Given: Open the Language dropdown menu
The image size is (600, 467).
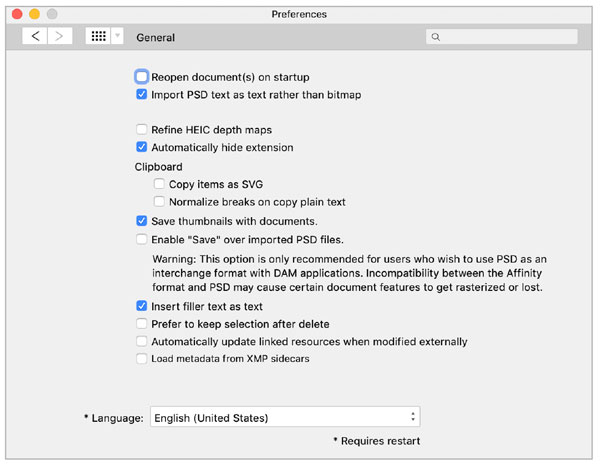Looking at the screenshot, I should [x=284, y=417].
